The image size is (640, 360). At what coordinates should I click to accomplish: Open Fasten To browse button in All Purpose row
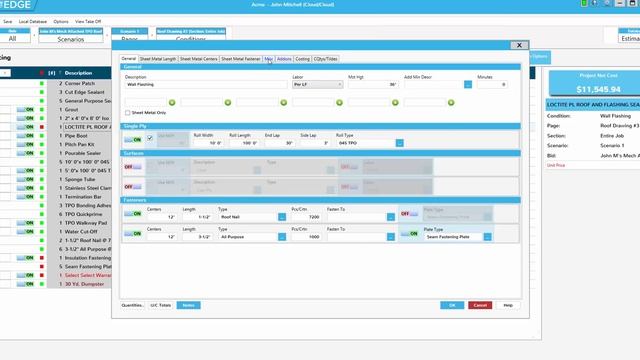391,237
